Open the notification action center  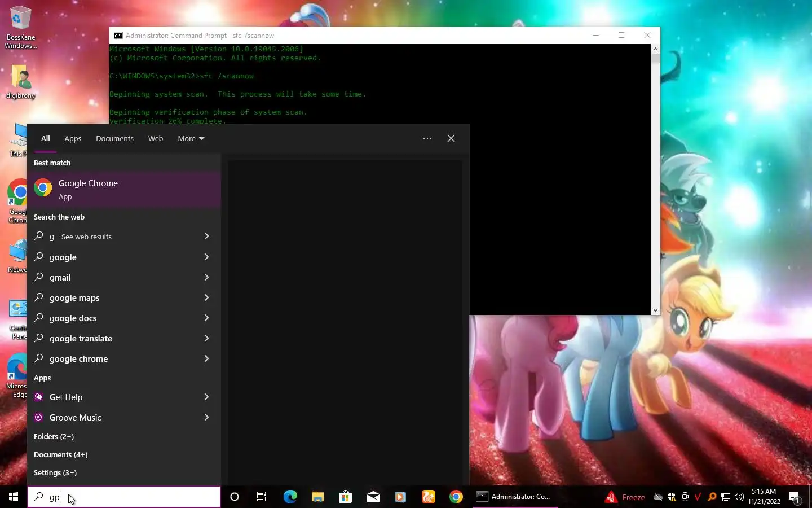(795, 497)
